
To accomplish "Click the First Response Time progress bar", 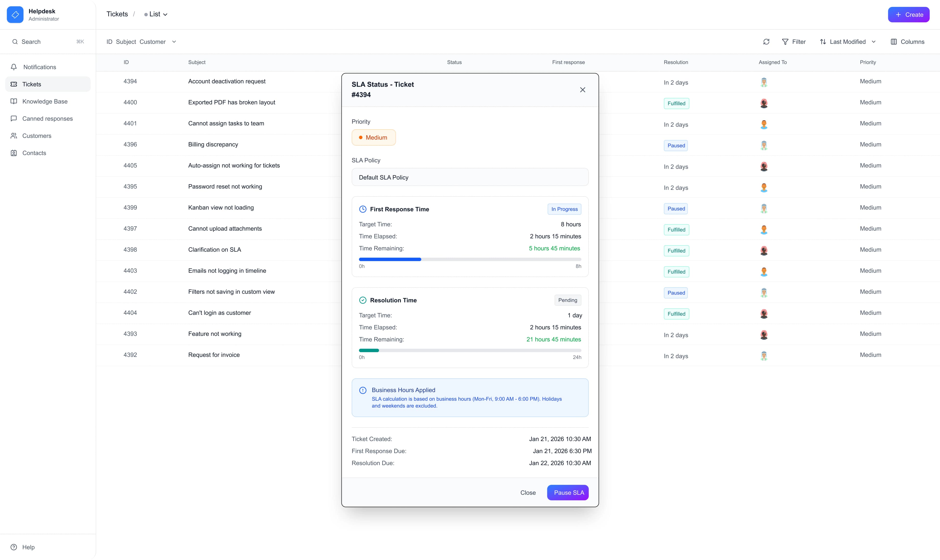I will (470, 259).
